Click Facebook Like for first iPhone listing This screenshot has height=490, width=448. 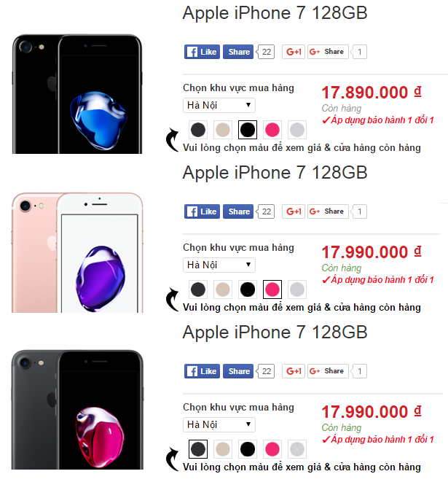[202, 52]
